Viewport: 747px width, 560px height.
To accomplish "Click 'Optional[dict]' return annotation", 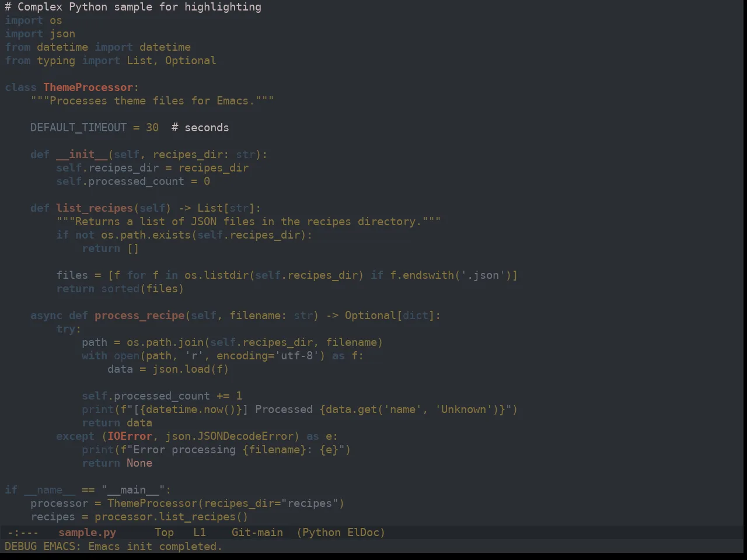I will (389, 316).
